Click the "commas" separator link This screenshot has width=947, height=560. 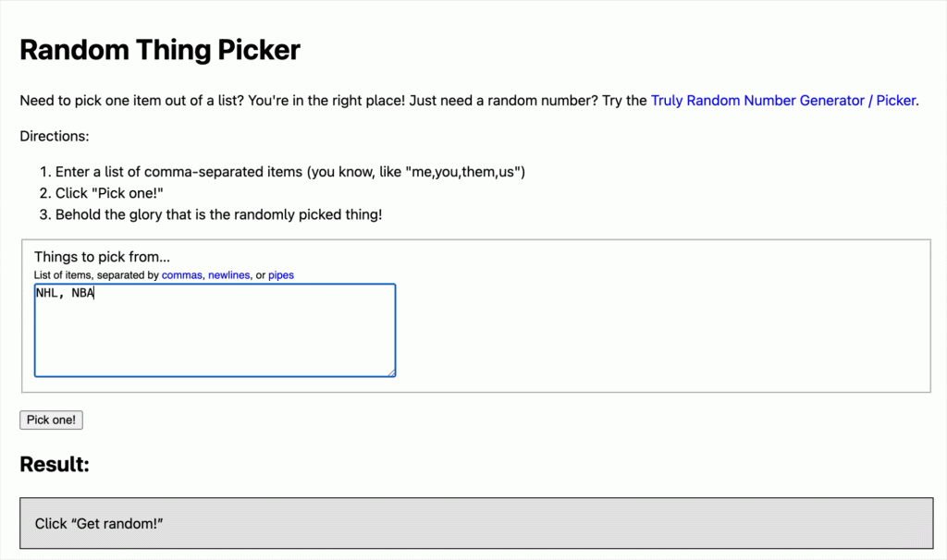pyautogui.click(x=182, y=275)
